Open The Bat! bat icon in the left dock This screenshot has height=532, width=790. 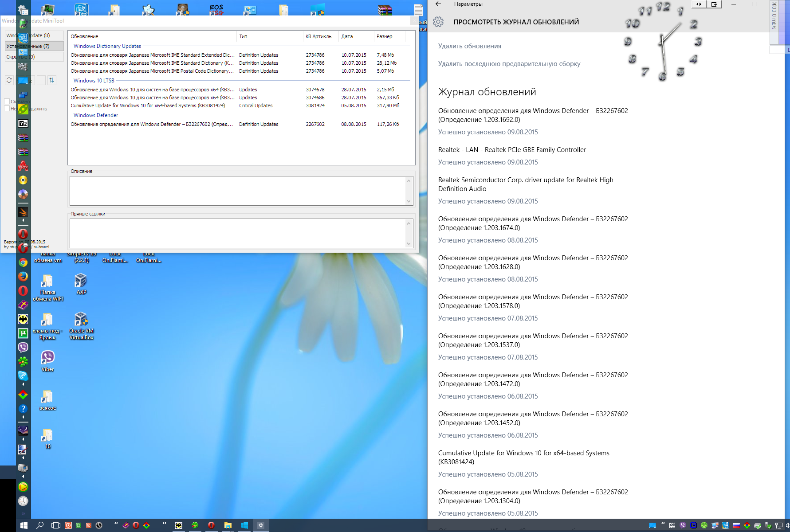pos(23,319)
